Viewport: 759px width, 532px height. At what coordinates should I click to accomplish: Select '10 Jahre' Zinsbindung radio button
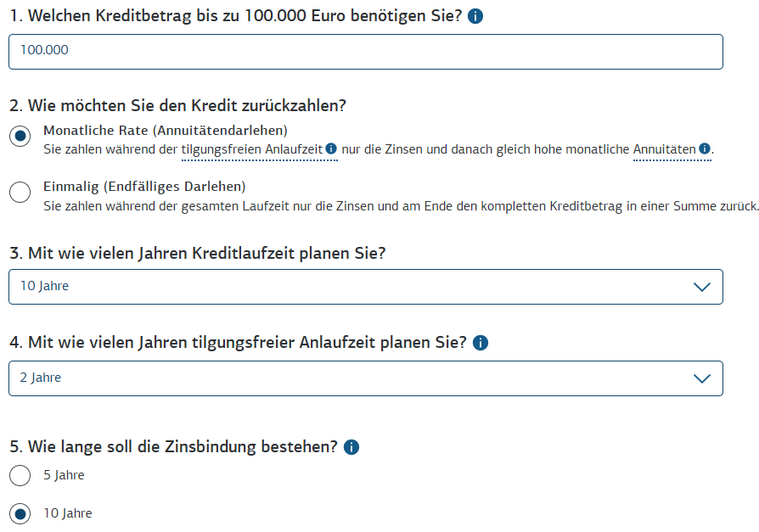20,513
